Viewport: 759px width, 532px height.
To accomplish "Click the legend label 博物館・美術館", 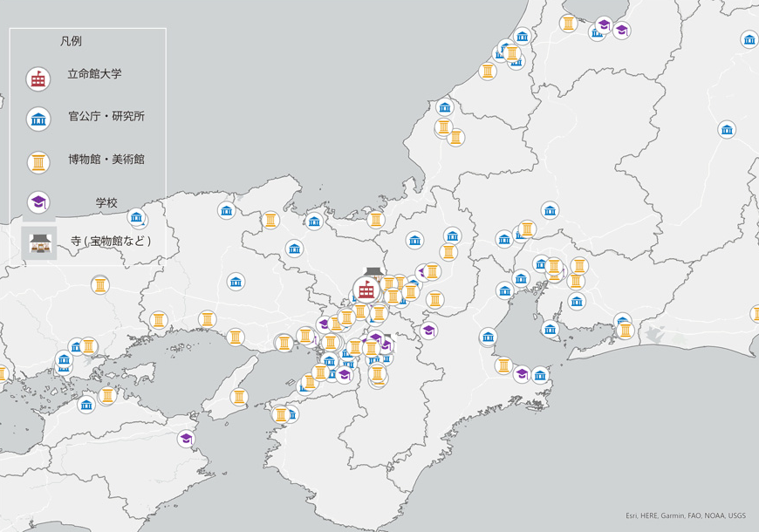I will pos(106,160).
